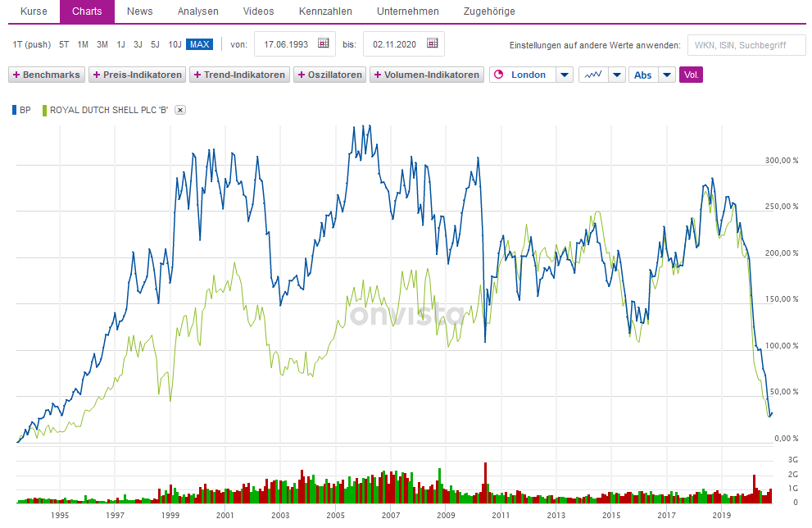Focus the WKN, ISIN, Suchbegriff search field
Screen dimensions: 812x528
(746, 45)
